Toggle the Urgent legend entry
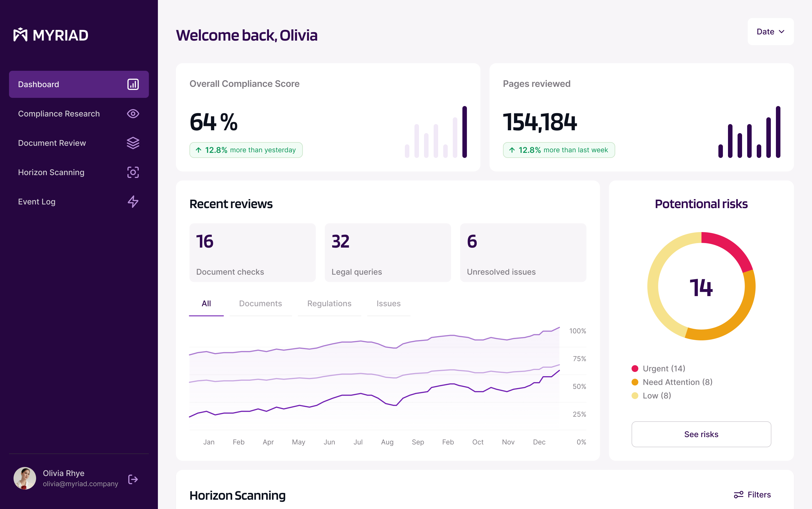 [x=664, y=368]
